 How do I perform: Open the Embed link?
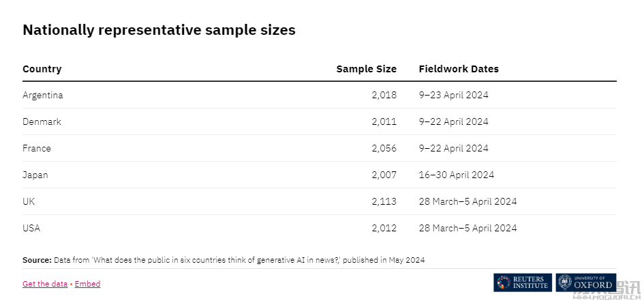[87, 284]
